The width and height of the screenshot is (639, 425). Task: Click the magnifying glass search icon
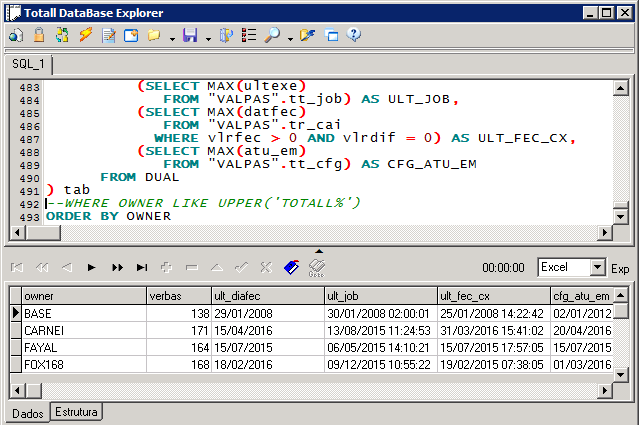pyautogui.click(x=272, y=35)
